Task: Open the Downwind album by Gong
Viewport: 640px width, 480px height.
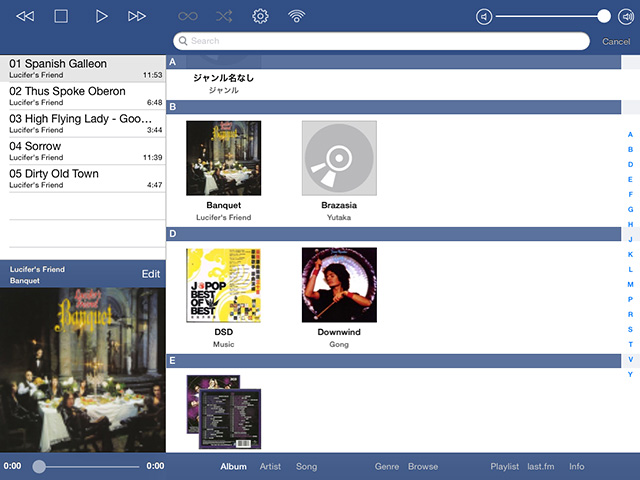Action: tap(339, 285)
